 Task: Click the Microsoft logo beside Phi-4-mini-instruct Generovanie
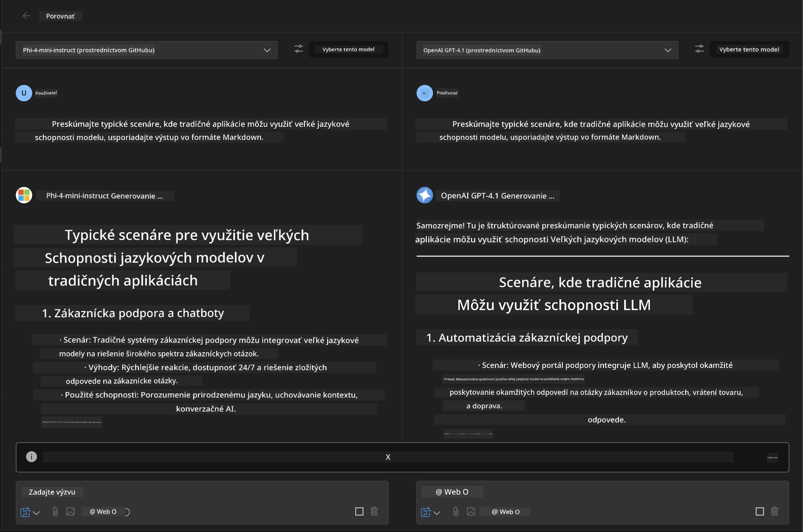(24, 195)
